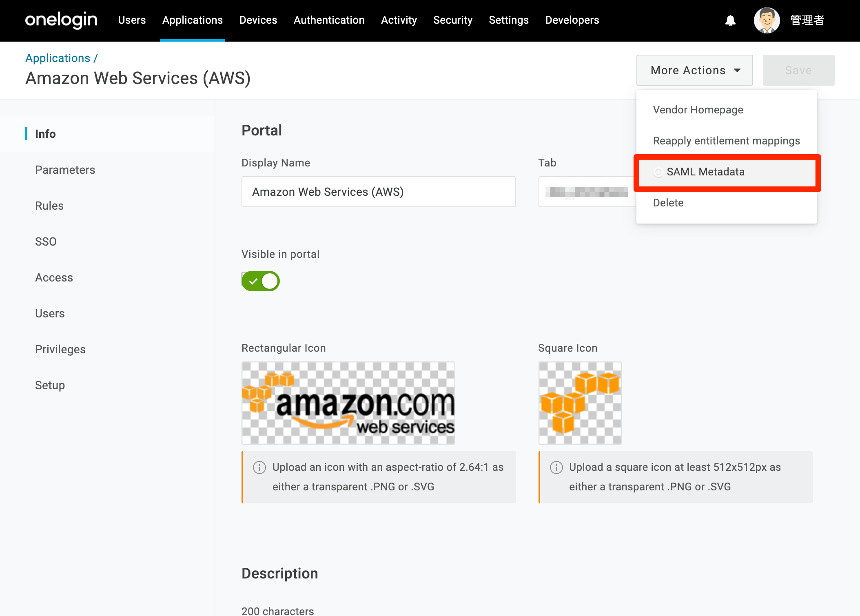
Task: Open the Applications top menu
Action: [193, 20]
